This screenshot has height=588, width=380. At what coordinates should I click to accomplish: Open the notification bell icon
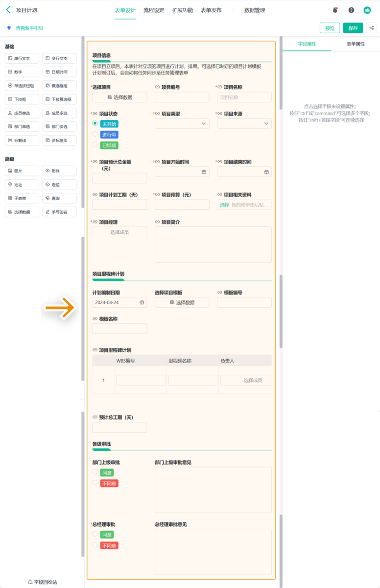tap(335, 10)
